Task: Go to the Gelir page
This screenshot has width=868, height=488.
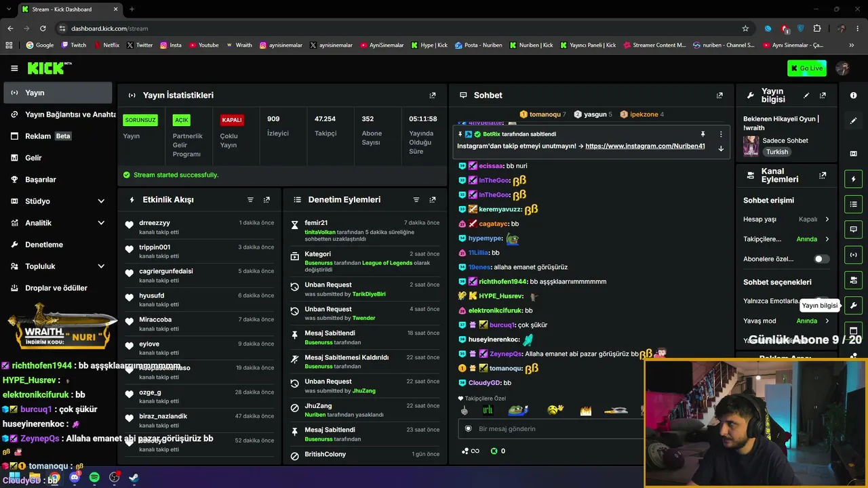Action: click(58, 158)
